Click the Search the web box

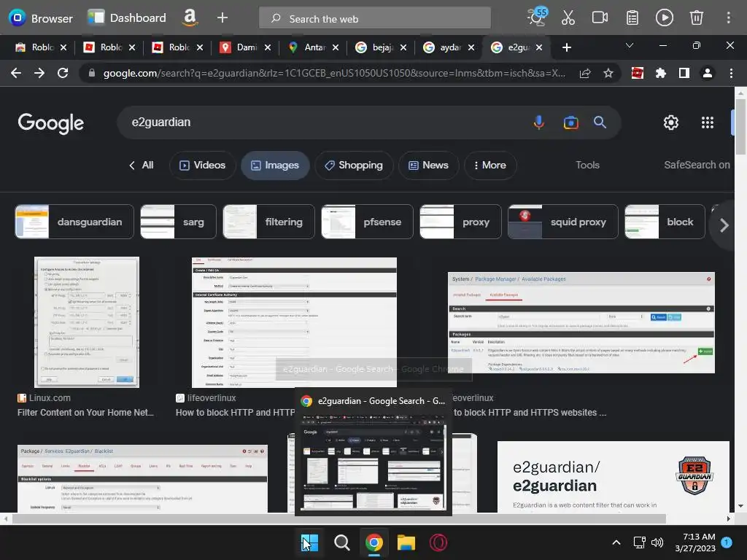click(x=374, y=18)
